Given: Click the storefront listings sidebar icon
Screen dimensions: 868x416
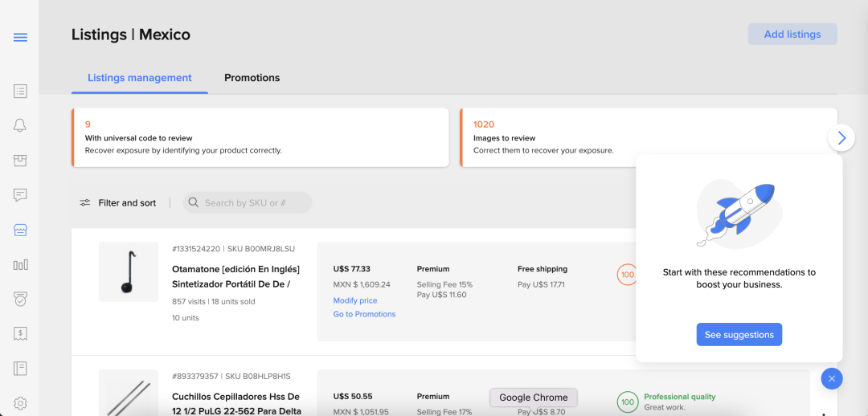Looking at the screenshot, I should 20,230.
